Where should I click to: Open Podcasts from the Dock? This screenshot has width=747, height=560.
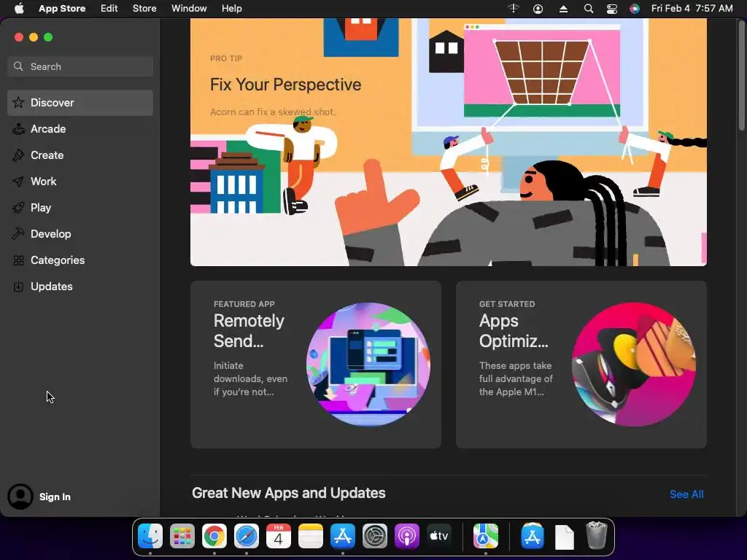click(407, 536)
